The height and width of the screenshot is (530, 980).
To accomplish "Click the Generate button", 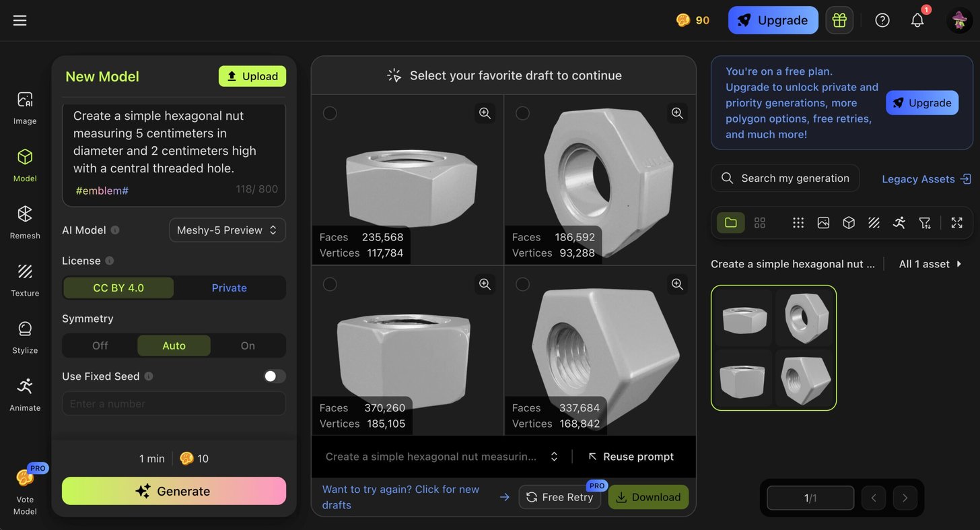I will click(174, 491).
